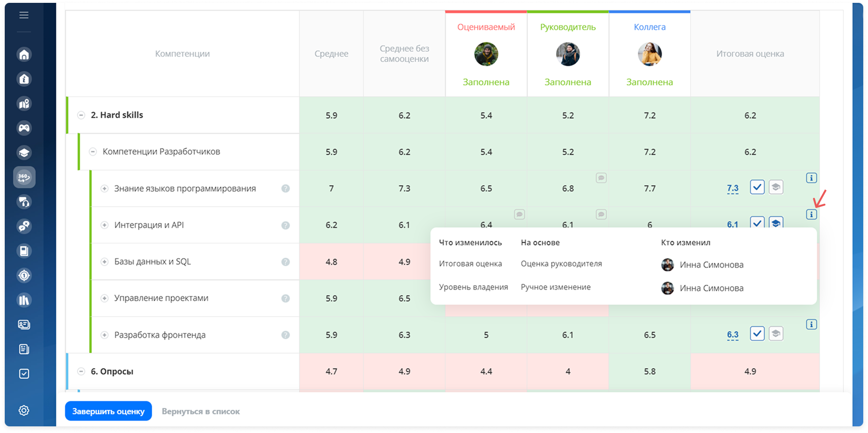Viewport: 868px width, 433px height.
Task: Open the hamburger menu in sidebar
Action: [24, 15]
